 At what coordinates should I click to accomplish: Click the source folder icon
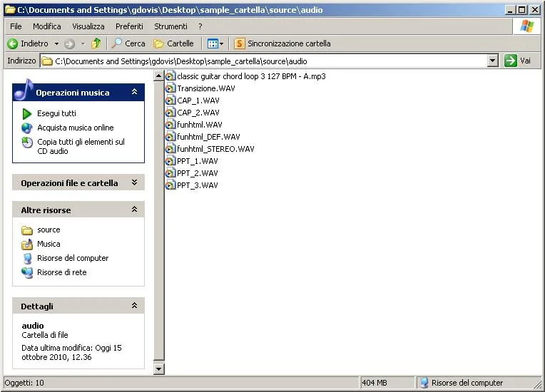coord(27,230)
